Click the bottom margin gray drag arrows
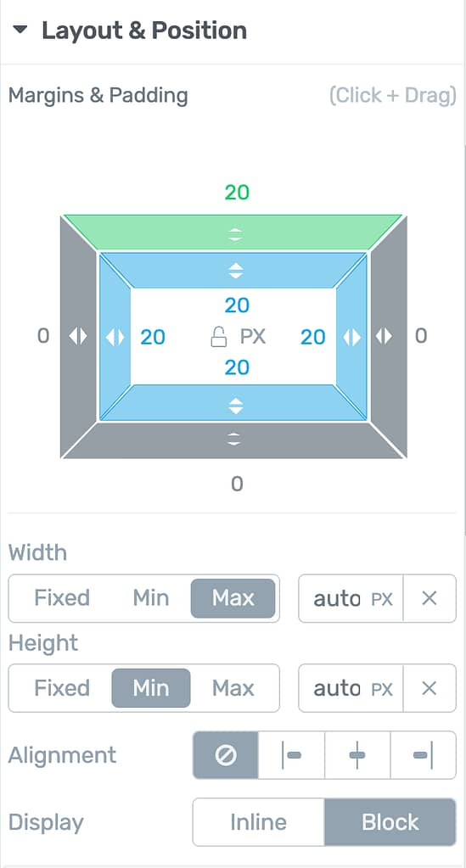Viewport: 466px width, 868px height. tap(235, 440)
